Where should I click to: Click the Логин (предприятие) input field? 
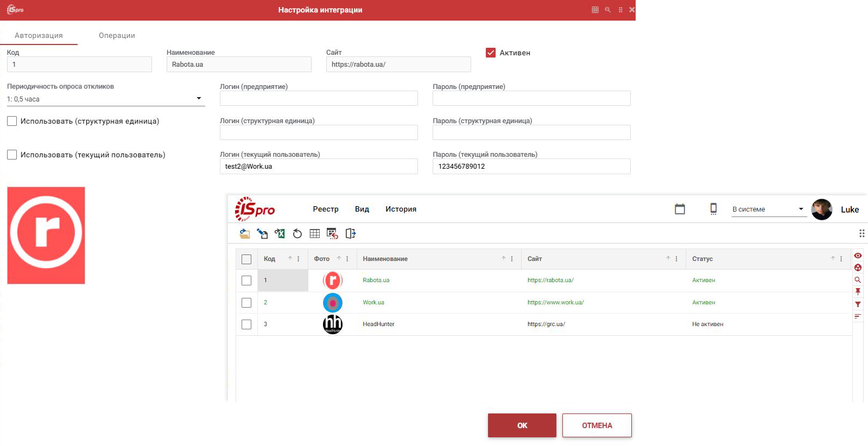point(319,98)
